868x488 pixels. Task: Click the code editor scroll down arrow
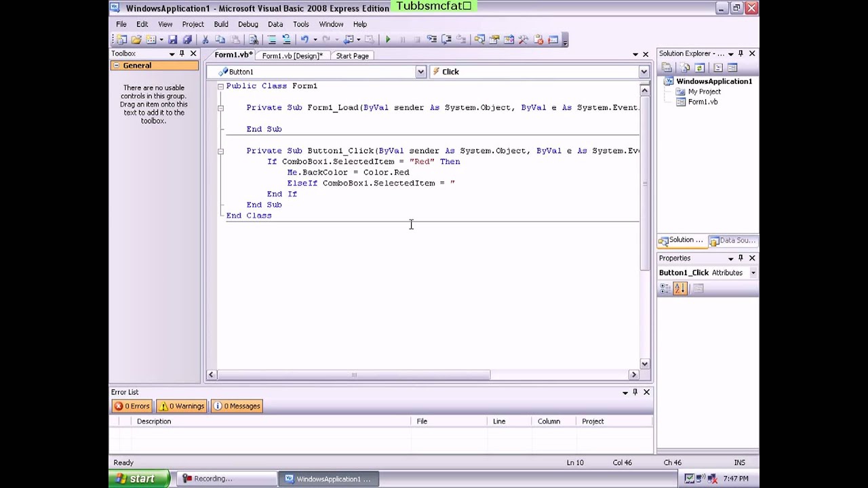644,364
